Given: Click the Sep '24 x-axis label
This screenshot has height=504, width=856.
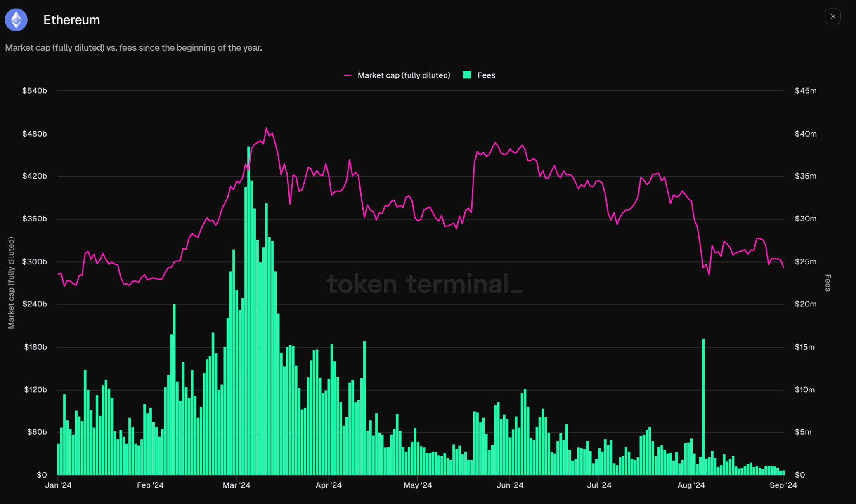Looking at the screenshot, I should click(783, 485).
